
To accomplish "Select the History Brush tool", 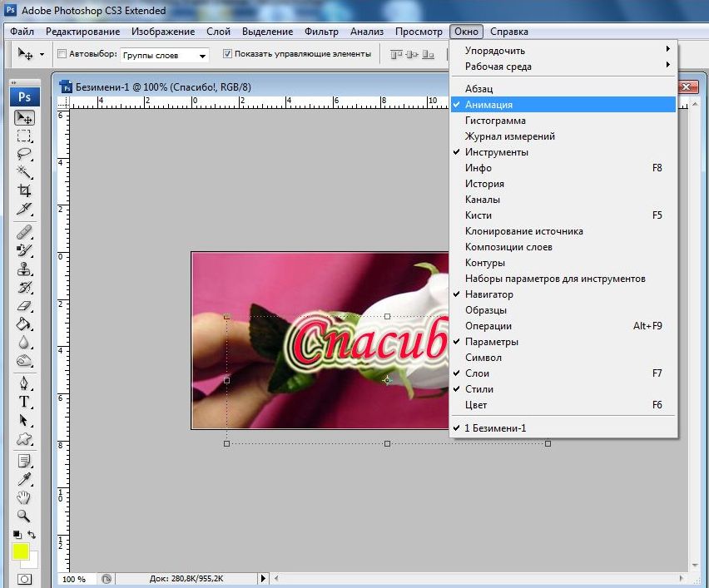I will (x=24, y=288).
